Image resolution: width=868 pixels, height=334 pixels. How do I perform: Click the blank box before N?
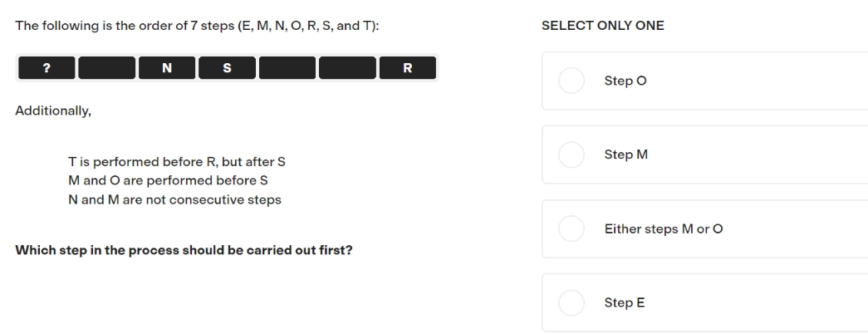tap(107, 68)
